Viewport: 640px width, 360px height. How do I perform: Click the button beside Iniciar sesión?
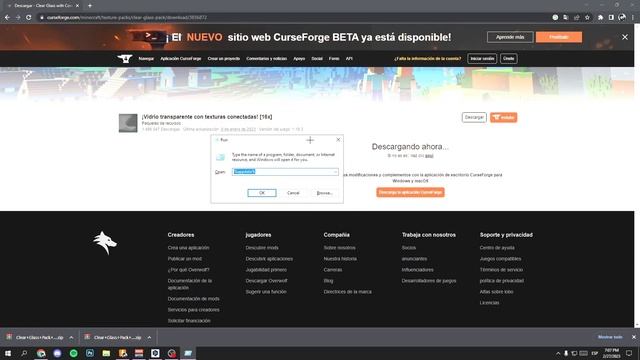[x=509, y=59]
